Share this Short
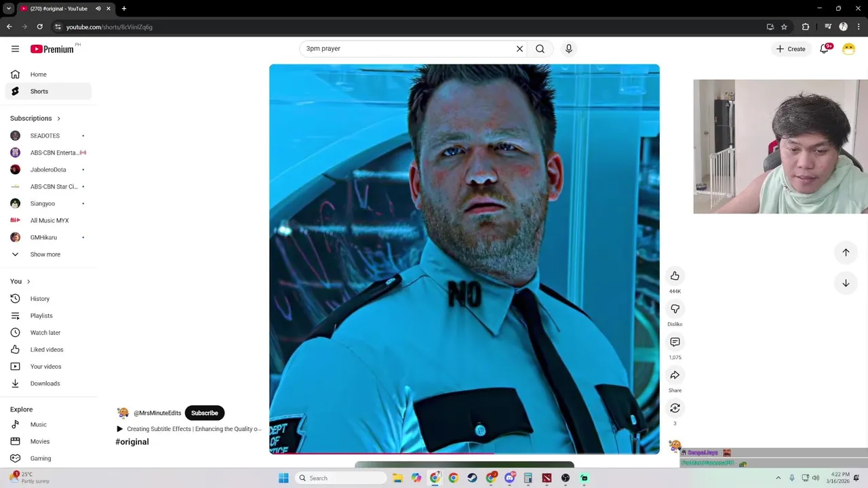 point(675,375)
